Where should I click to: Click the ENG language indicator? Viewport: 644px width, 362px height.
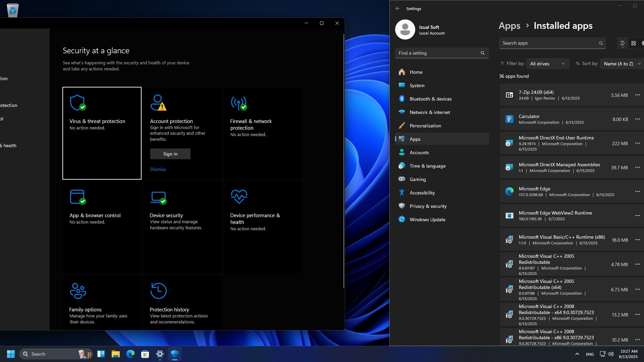[590, 354]
